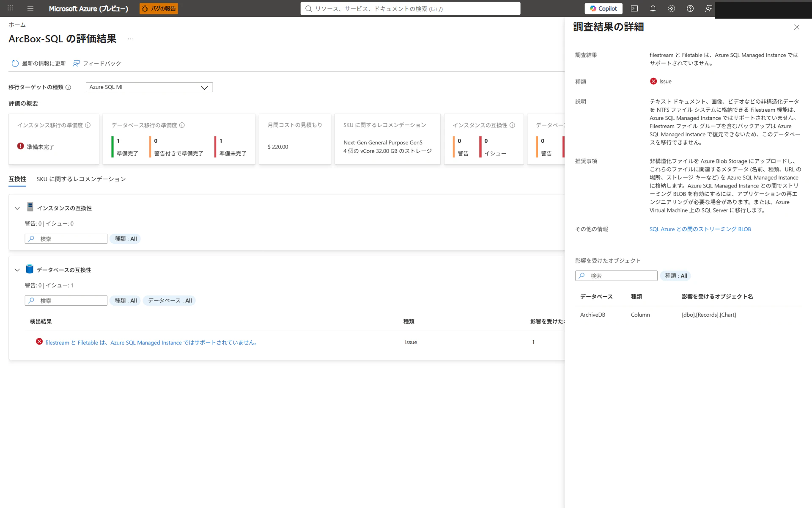Sort by 検出結果 column header

[x=41, y=322]
